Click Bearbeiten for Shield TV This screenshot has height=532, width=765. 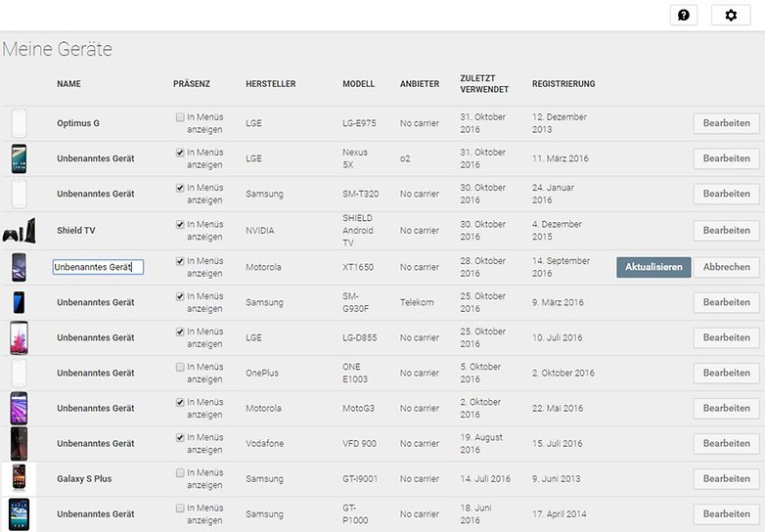[727, 230]
